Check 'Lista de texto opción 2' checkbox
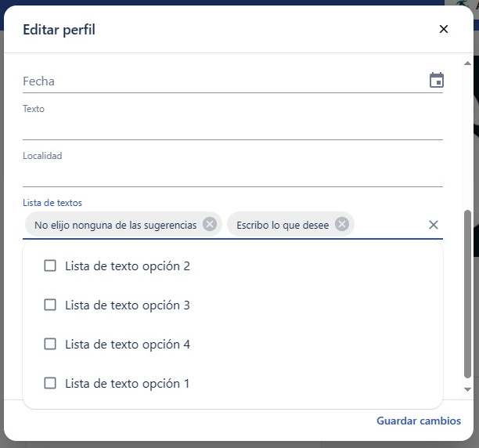The height and width of the screenshot is (448, 479). click(x=50, y=266)
